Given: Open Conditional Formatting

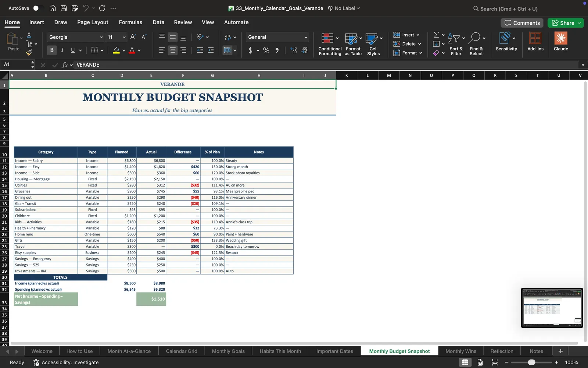Looking at the screenshot, I should click(330, 44).
